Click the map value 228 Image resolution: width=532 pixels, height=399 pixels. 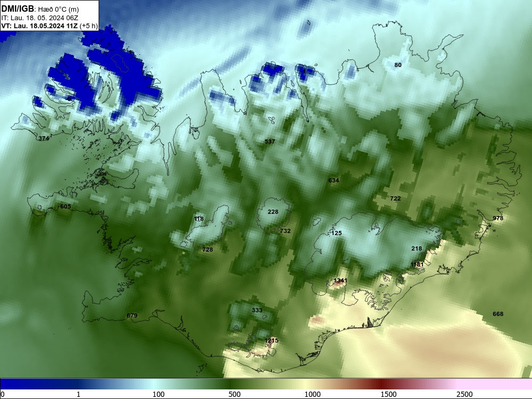(x=273, y=212)
